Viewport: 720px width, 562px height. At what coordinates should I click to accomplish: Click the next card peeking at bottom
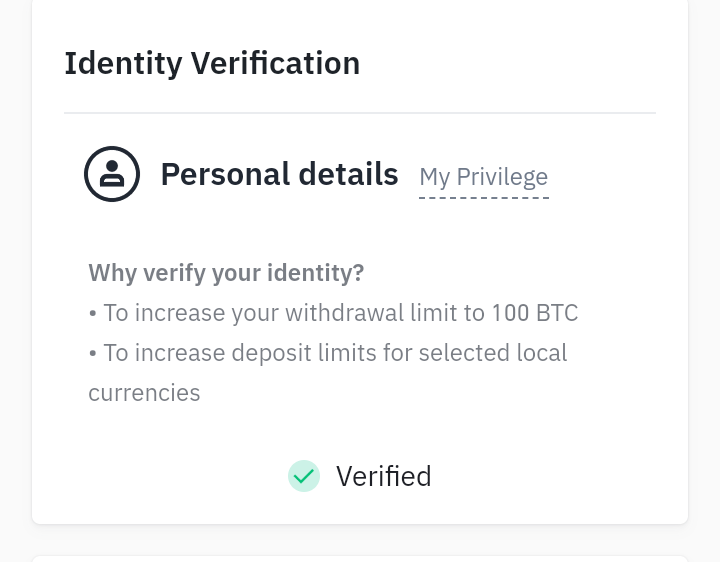[x=360, y=558]
